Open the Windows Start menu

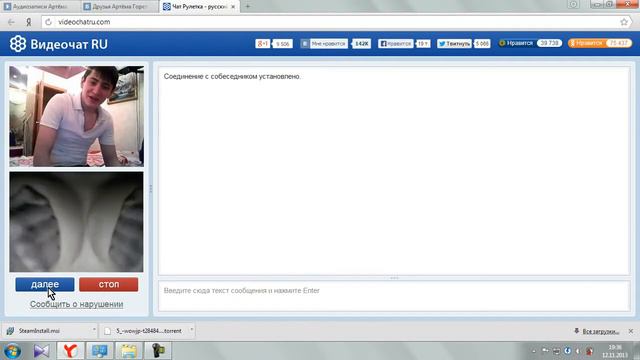[x=12, y=351]
